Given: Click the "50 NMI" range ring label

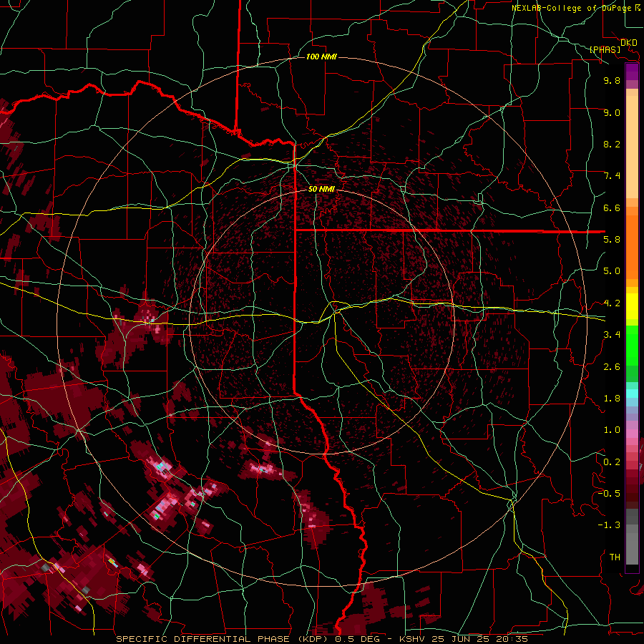Looking at the screenshot, I should [321, 190].
